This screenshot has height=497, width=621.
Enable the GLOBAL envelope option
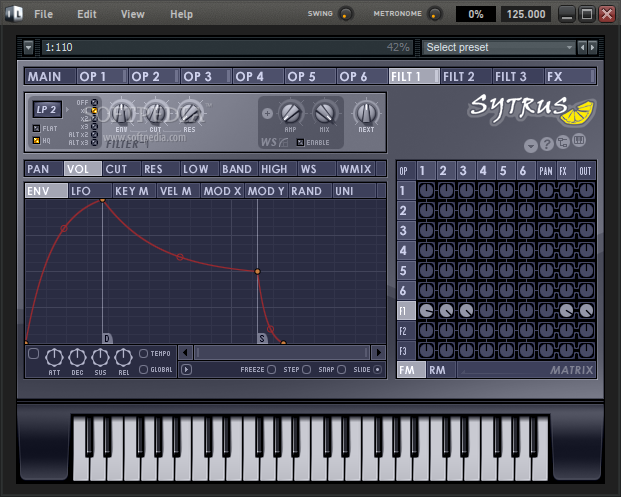pyautogui.click(x=143, y=369)
